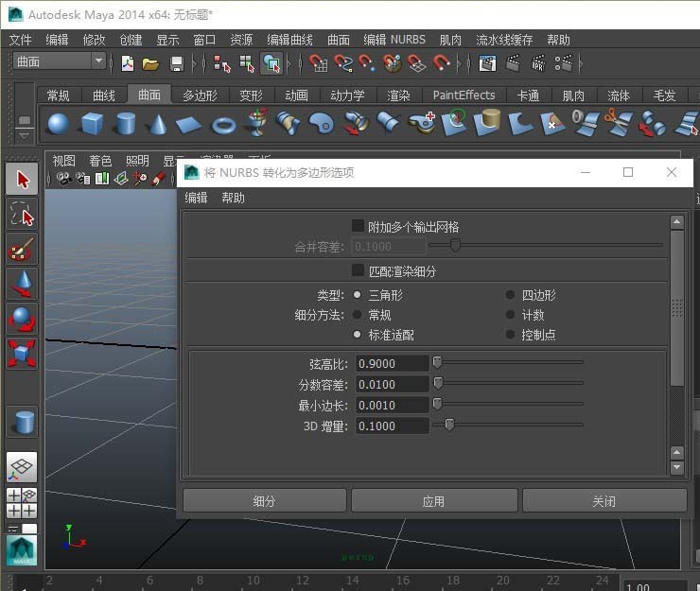Click the NURBS cone shelf icon
Viewport: 700px width, 591px height.
[158, 124]
